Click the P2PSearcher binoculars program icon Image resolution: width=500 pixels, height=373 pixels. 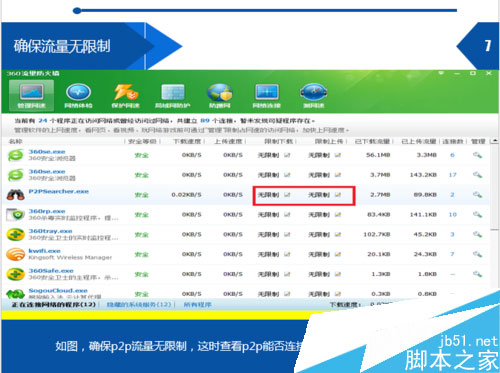(16, 195)
